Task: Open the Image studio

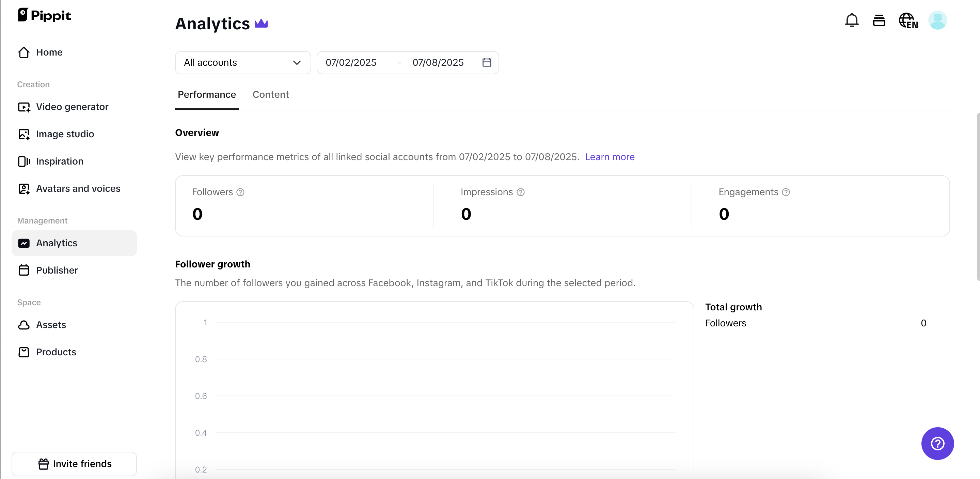Action: (65, 134)
